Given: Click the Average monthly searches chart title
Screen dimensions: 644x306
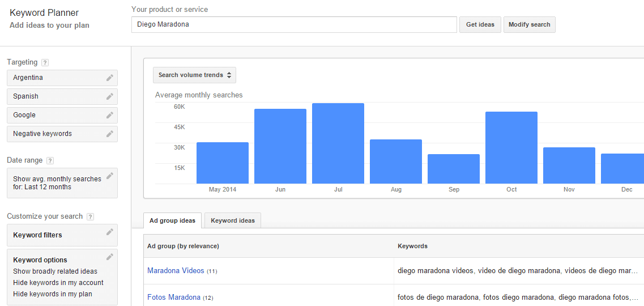Looking at the screenshot, I should 199,95.
